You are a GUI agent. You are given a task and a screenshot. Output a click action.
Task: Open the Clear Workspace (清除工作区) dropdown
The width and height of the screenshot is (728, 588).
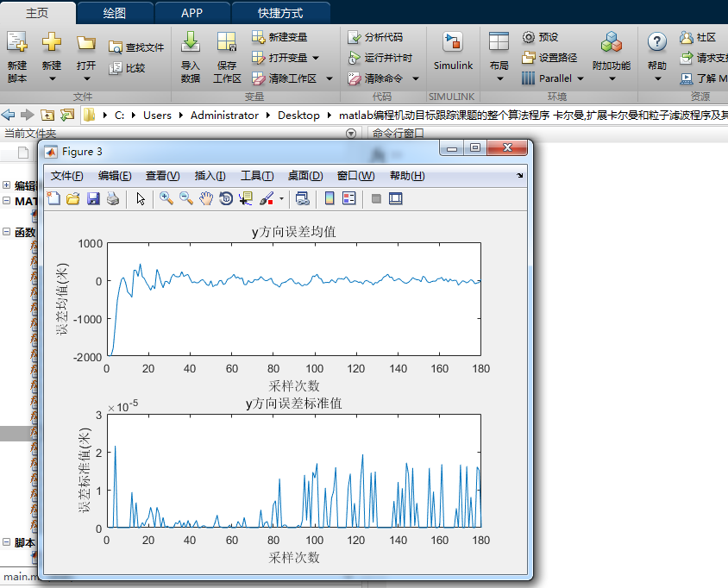tap(329, 78)
